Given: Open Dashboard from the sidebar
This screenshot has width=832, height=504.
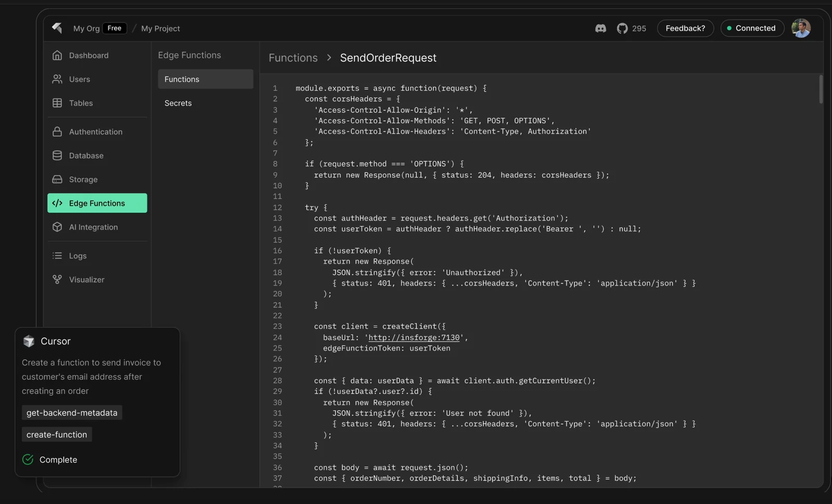Looking at the screenshot, I should 88,56.
